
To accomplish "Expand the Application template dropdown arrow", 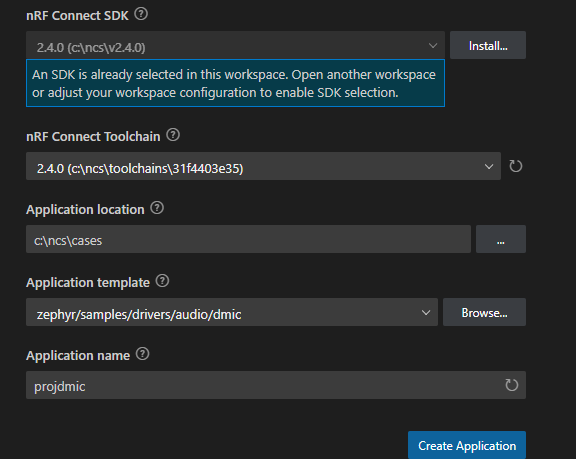I will point(426,313).
